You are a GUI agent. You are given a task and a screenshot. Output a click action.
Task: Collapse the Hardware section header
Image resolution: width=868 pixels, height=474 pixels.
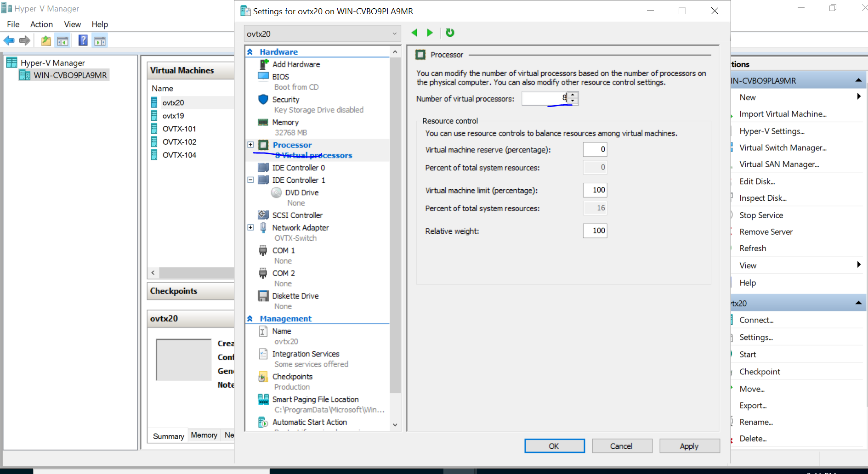click(x=250, y=52)
